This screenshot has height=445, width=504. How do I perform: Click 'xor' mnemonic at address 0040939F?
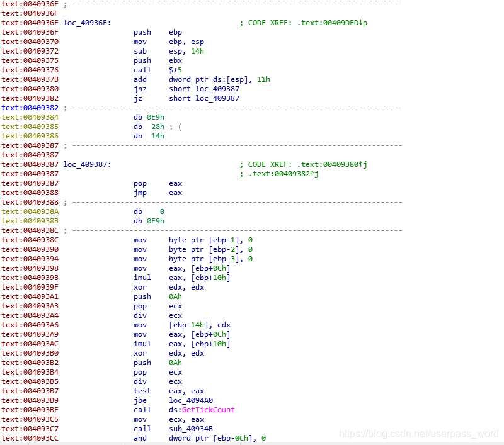pos(140,287)
